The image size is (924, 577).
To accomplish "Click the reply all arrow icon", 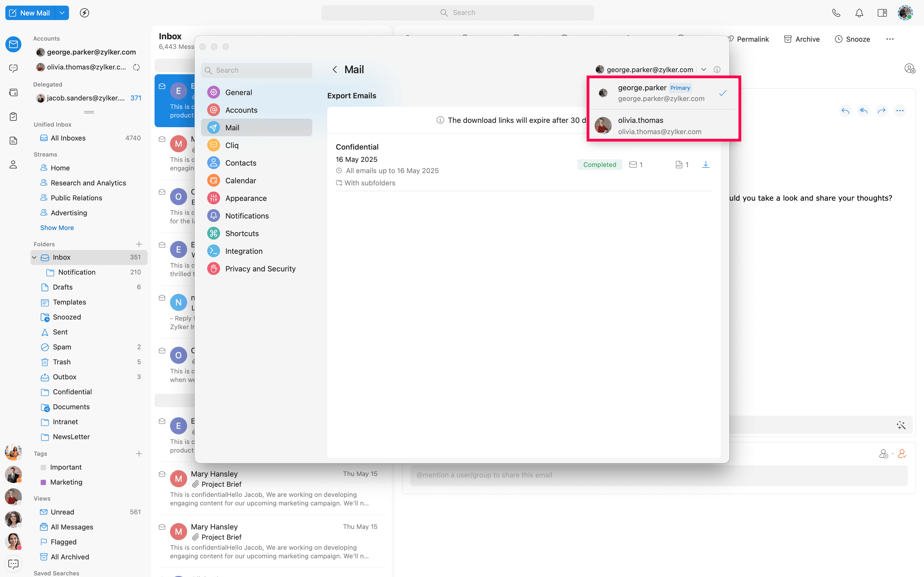I will [863, 111].
